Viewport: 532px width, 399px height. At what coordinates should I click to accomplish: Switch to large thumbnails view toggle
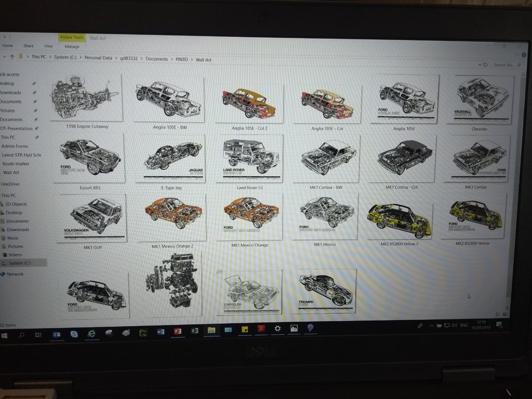tap(505, 314)
